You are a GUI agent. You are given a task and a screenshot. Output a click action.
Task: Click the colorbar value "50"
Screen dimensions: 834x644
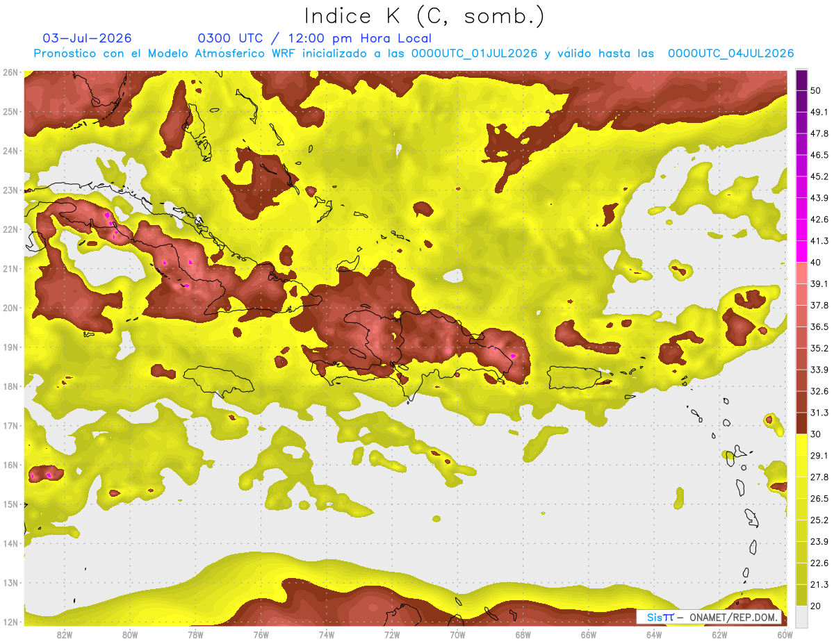[x=817, y=90]
